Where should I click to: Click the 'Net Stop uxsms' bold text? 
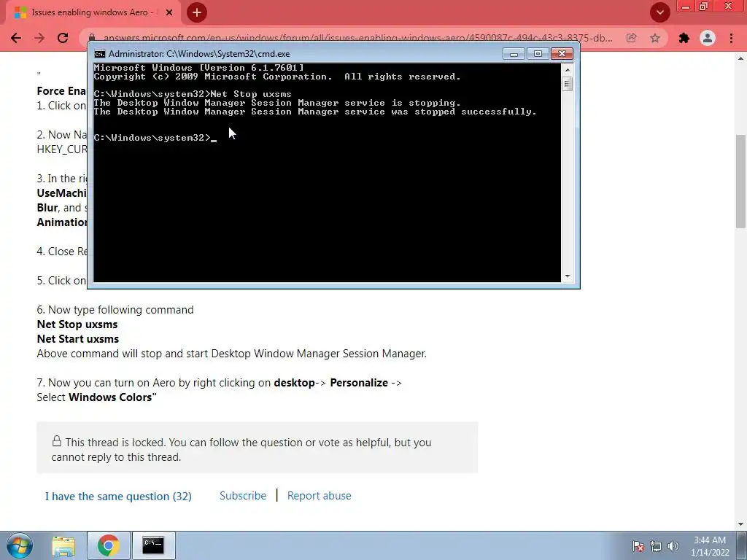(77, 324)
